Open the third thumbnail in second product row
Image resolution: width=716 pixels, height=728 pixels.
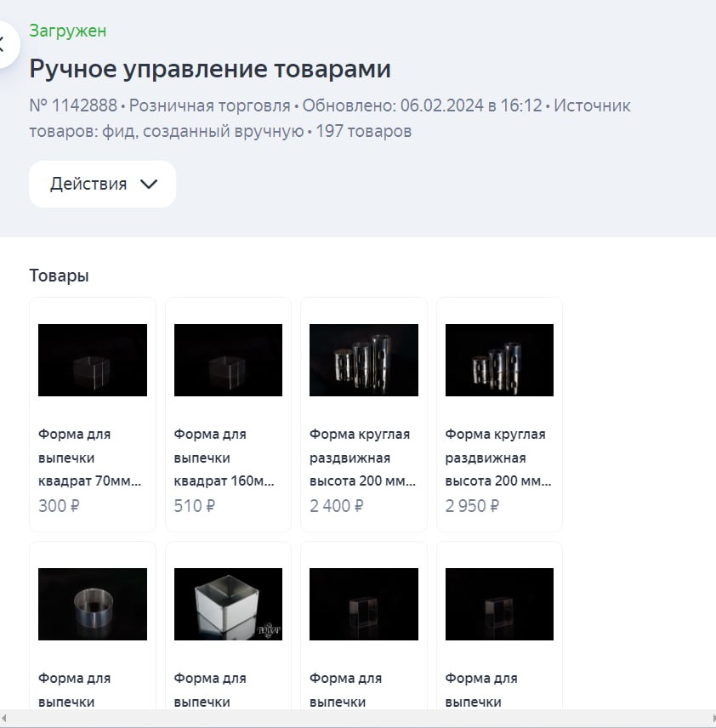(364, 604)
